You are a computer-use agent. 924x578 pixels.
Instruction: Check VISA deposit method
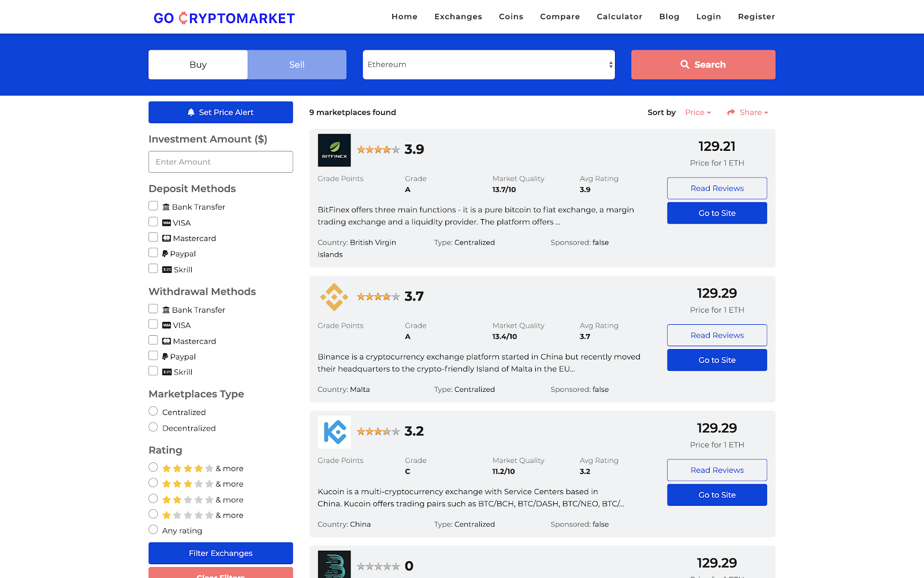pyautogui.click(x=153, y=221)
